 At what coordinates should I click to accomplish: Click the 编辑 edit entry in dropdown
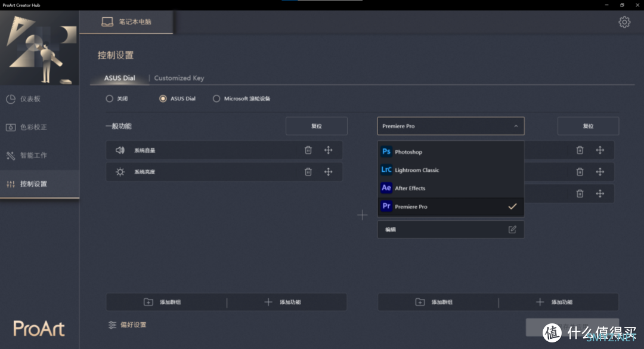[x=451, y=229]
